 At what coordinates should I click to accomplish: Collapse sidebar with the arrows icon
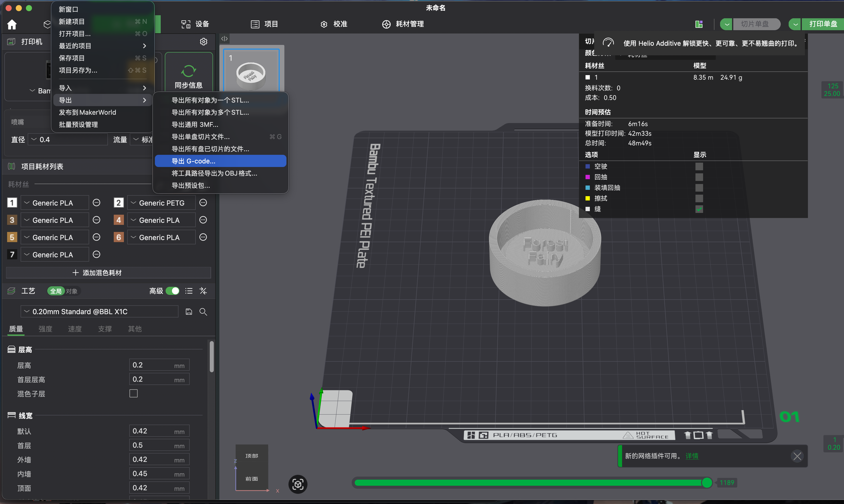coord(224,39)
